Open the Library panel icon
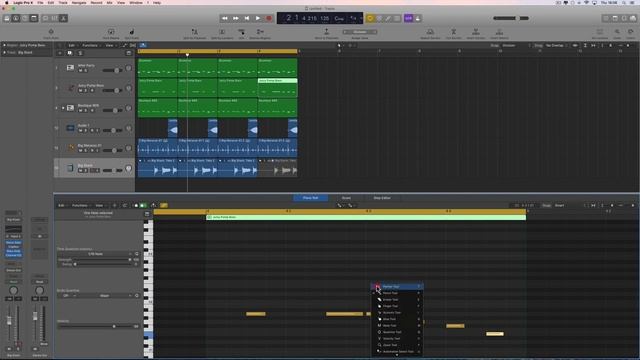 7,18
